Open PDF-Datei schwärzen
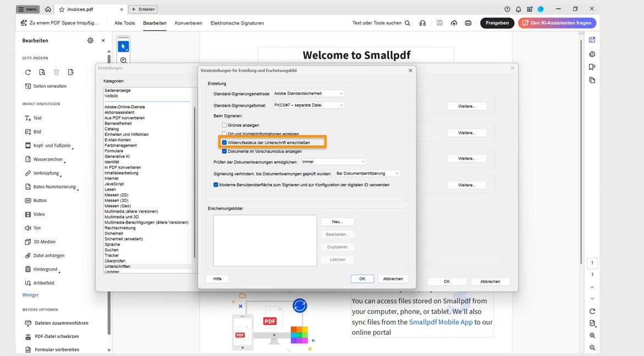Screen dimensions: 644x356 pyautogui.click(x=52, y=336)
